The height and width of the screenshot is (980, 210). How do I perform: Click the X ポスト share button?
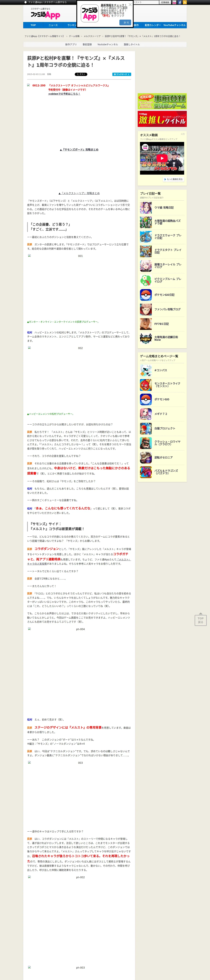coord(81,74)
